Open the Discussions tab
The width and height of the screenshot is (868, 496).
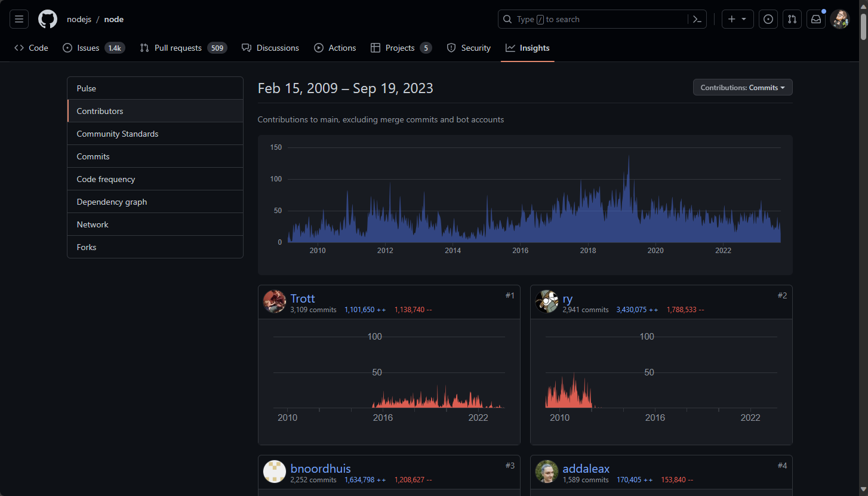click(x=270, y=48)
